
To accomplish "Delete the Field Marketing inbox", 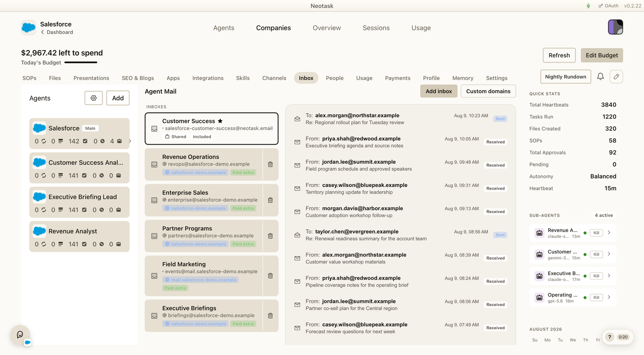I will [x=270, y=276].
